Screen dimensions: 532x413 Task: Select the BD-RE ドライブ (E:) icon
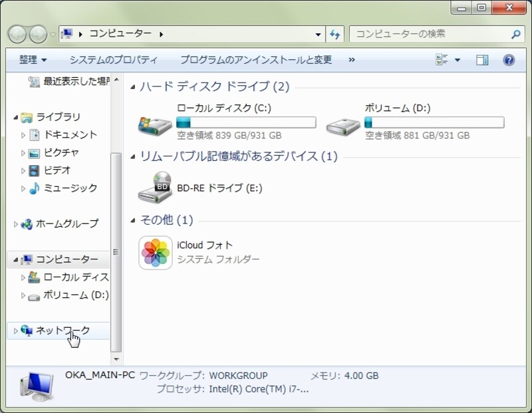pos(155,188)
